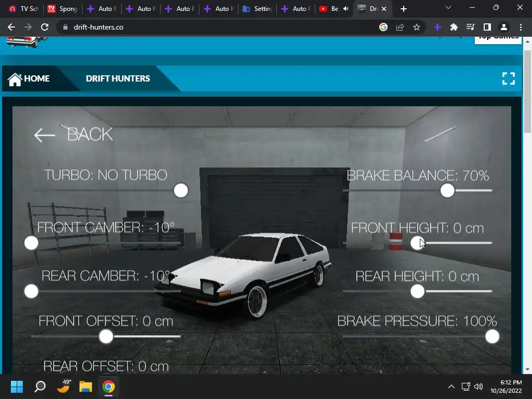Open the network status tray icon

465,387
